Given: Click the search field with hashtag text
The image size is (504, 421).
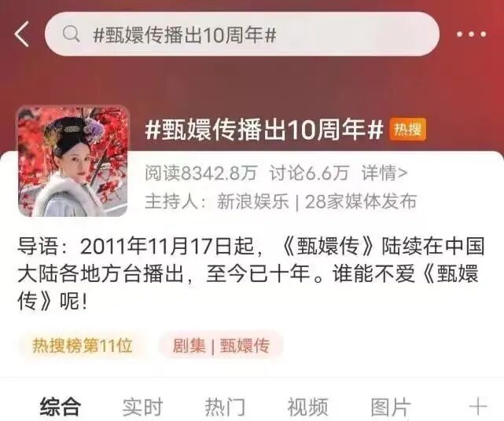Looking at the screenshot, I should click(241, 34).
